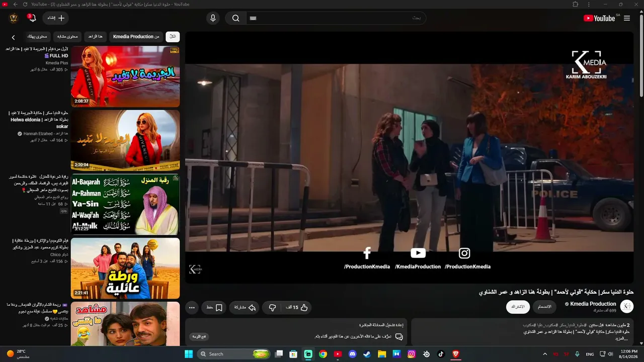Open the taskbar clock and date
The height and width of the screenshot is (362, 644).
click(x=628, y=354)
